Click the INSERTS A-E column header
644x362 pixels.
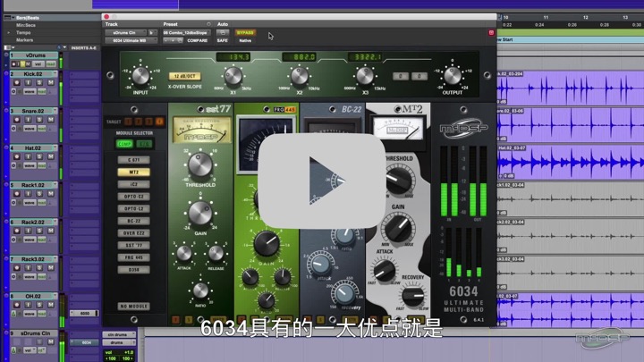tap(84, 48)
